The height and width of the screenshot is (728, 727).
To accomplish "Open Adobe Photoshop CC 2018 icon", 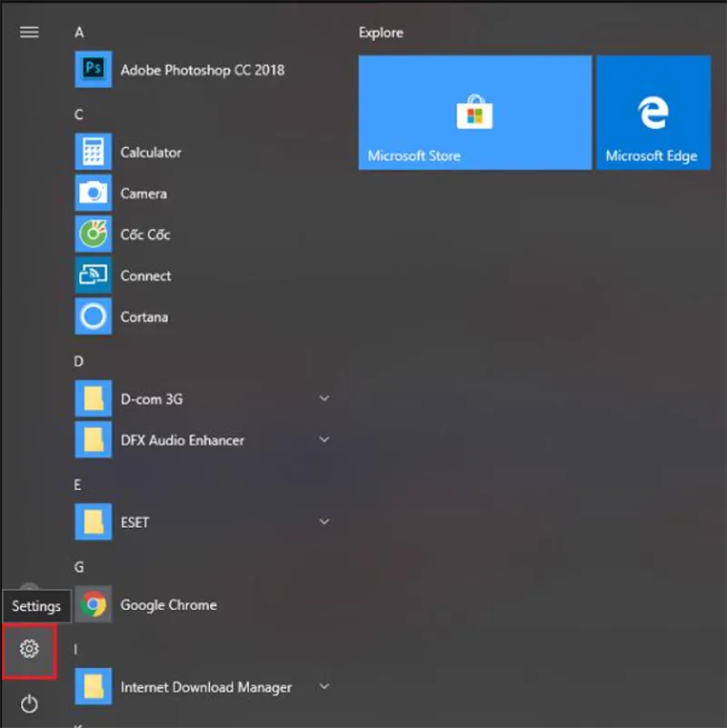I will tap(93, 70).
